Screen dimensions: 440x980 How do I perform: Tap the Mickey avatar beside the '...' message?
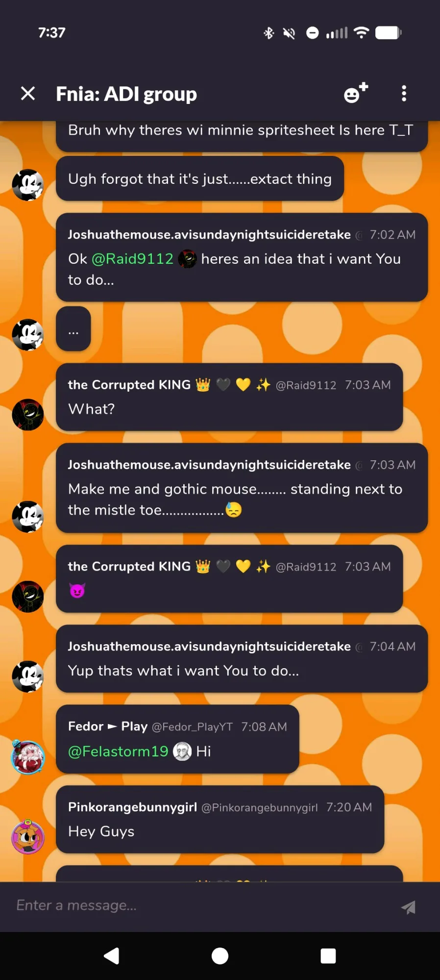pos(28,334)
